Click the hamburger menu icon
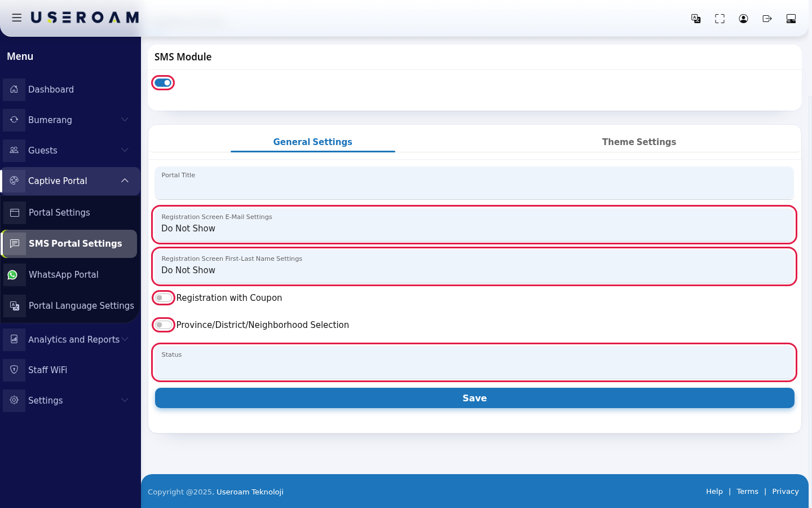 (x=17, y=18)
